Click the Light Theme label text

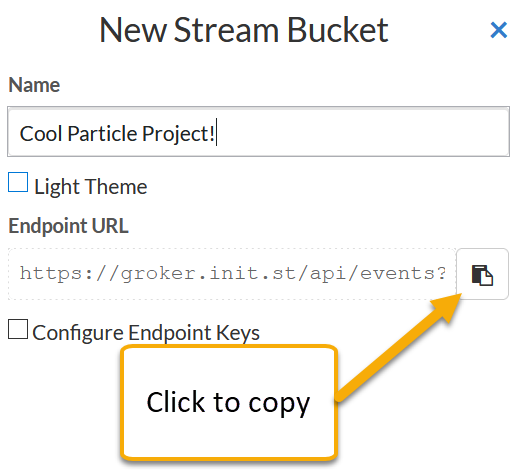click(x=91, y=187)
